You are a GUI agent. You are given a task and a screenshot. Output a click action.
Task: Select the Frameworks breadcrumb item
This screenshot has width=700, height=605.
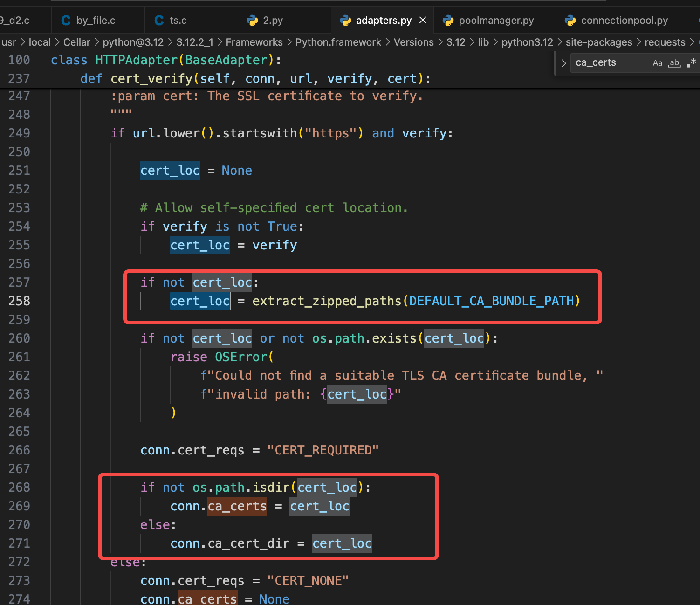tap(254, 42)
